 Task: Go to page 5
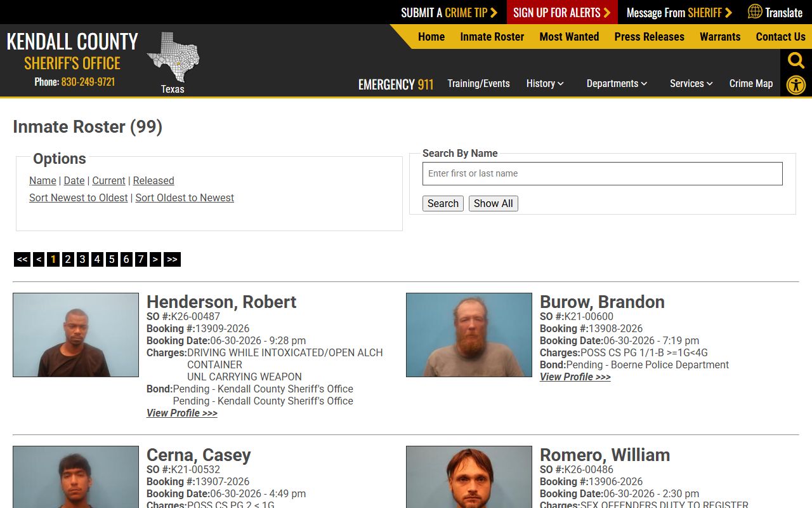click(112, 259)
